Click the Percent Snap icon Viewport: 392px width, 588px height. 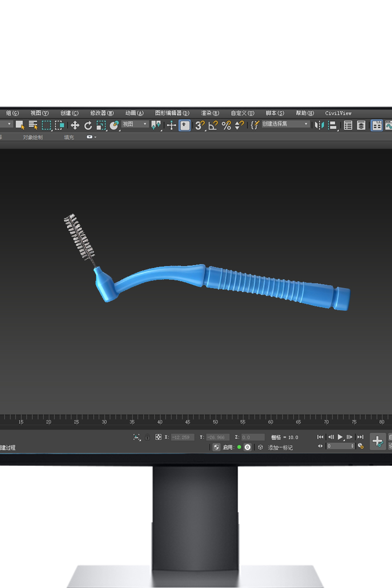click(x=226, y=125)
